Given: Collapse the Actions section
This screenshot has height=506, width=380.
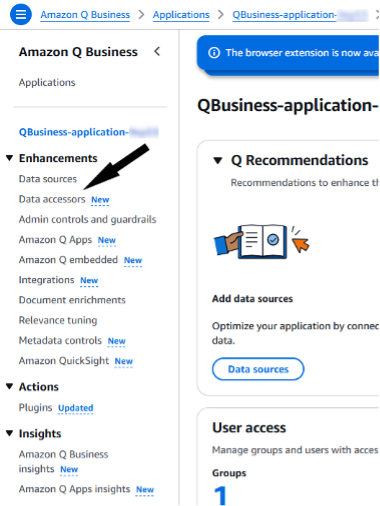Looking at the screenshot, I should 9,387.
